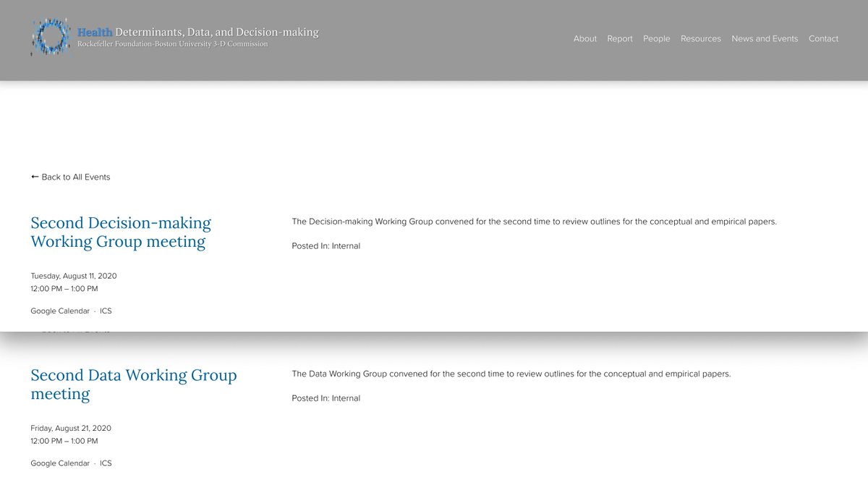Click the Contact navigation link

click(823, 39)
